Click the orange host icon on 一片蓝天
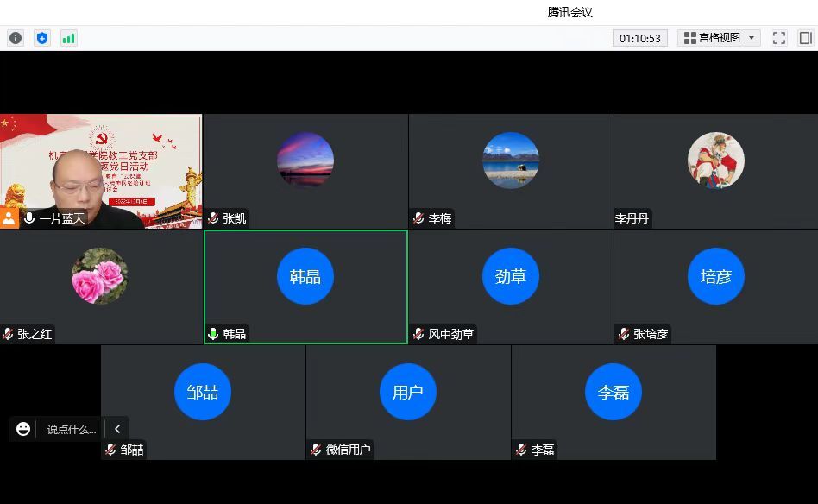 pyautogui.click(x=9, y=218)
